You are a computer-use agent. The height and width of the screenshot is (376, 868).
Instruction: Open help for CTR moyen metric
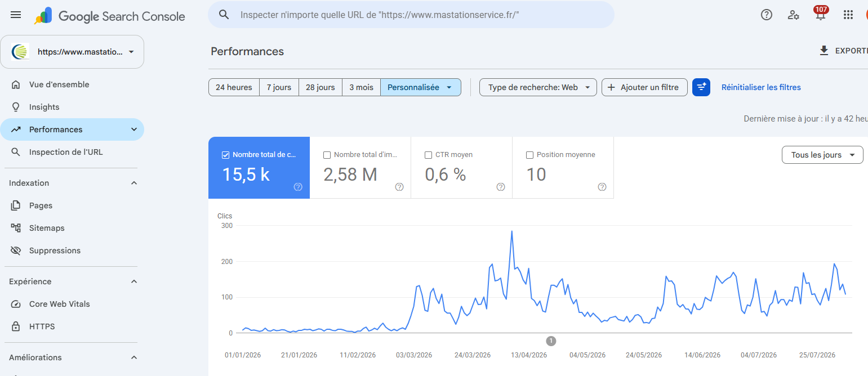point(501,187)
